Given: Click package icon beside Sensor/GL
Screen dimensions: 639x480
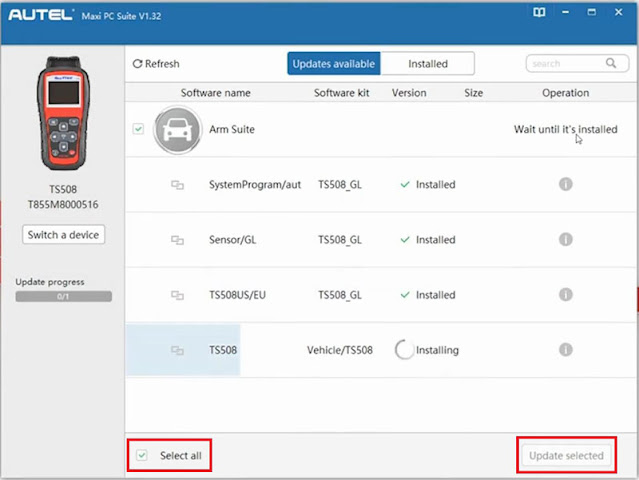Looking at the screenshot, I should 177,240.
